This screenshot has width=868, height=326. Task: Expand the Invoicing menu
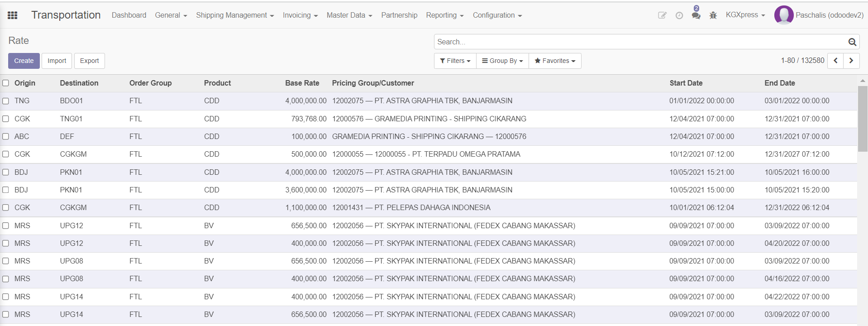tap(300, 15)
